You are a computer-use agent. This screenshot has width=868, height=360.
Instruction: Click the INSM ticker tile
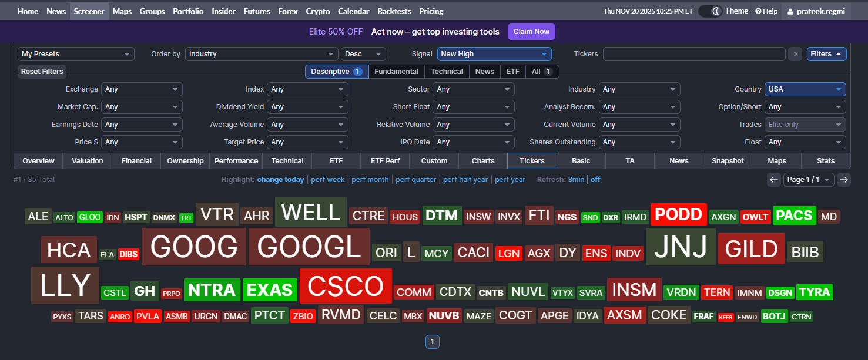(634, 290)
